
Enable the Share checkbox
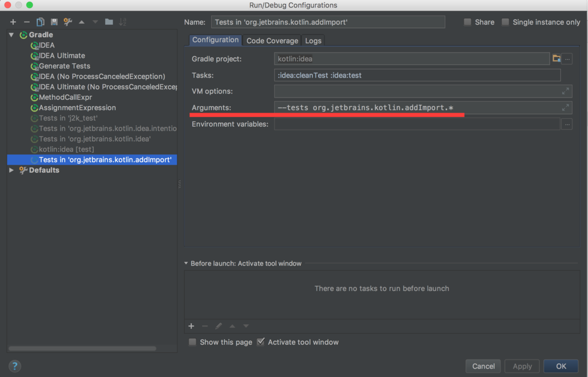pos(467,22)
